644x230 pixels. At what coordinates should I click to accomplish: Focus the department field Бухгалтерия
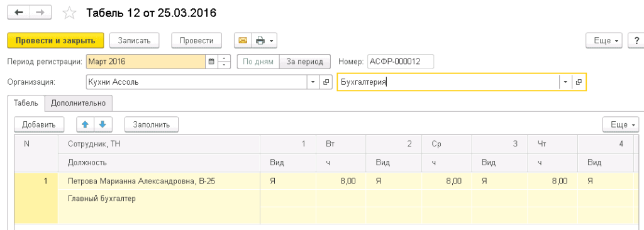pos(448,82)
